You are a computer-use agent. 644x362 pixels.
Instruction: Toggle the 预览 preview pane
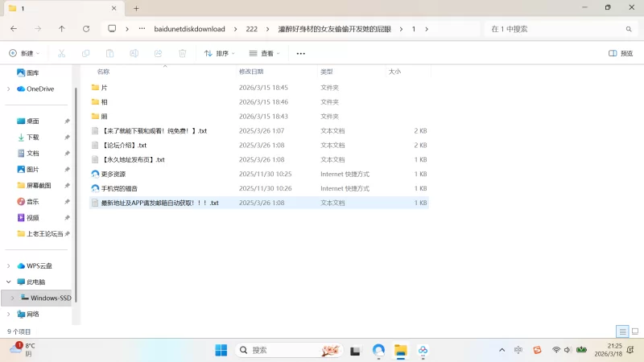tap(621, 53)
